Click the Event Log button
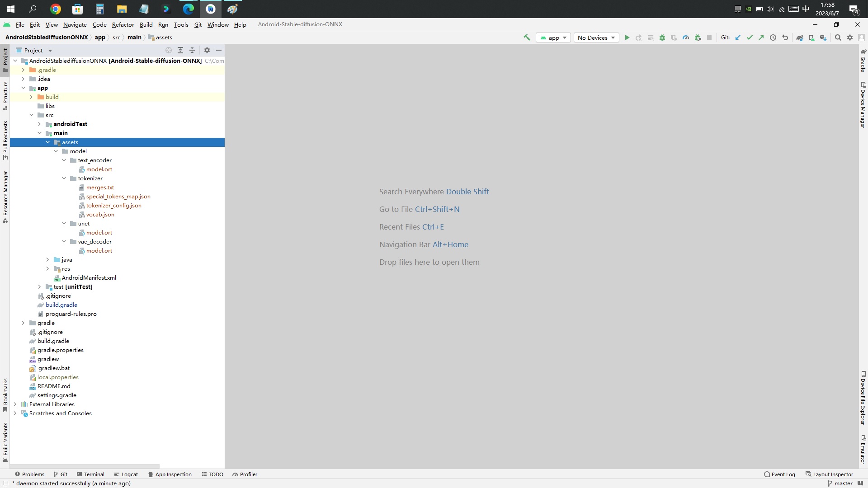The image size is (868, 488). [x=779, y=474]
